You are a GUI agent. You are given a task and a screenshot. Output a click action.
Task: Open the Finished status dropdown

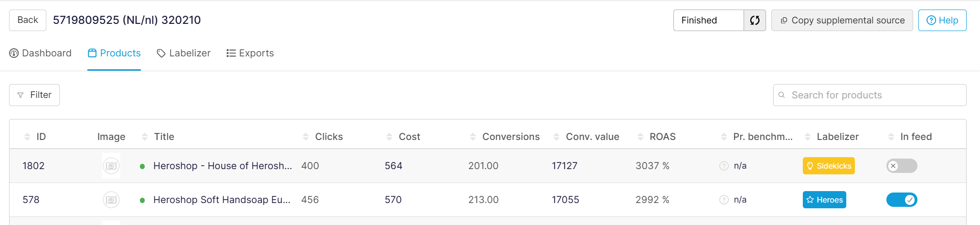708,21
